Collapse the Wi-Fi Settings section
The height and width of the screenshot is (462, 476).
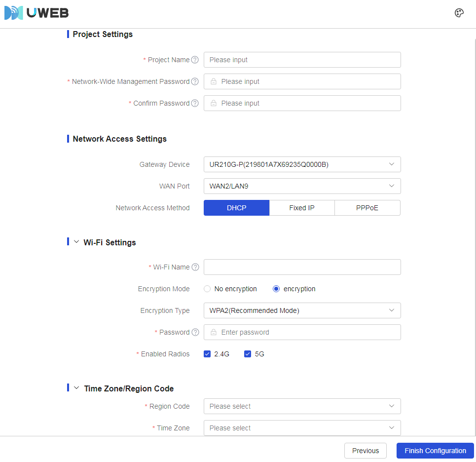(x=76, y=242)
